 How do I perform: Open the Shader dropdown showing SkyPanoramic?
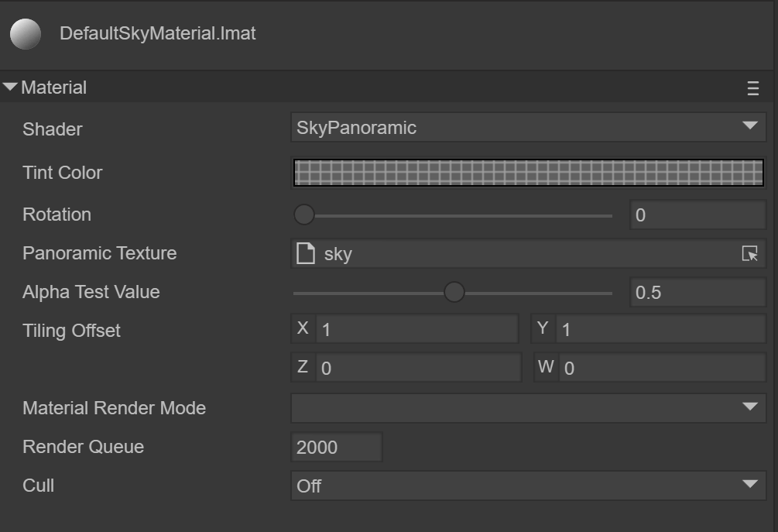coord(528,128)
